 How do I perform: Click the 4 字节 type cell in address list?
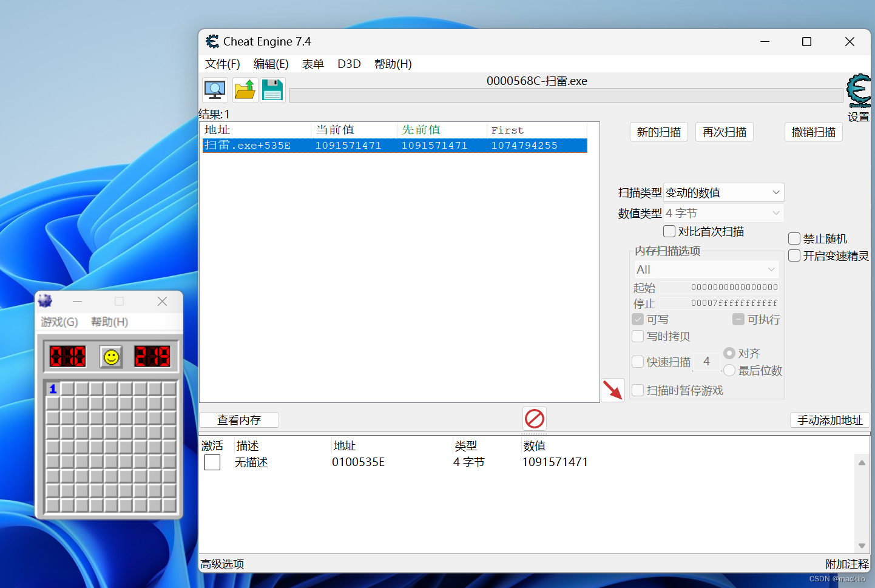pyautogui.click(x=468, y=462)
